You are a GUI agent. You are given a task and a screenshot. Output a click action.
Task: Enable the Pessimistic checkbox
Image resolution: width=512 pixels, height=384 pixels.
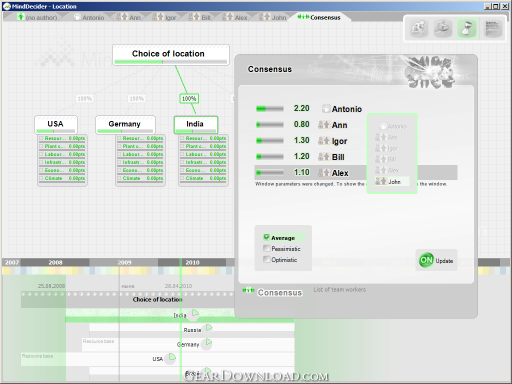coord(266,248)
